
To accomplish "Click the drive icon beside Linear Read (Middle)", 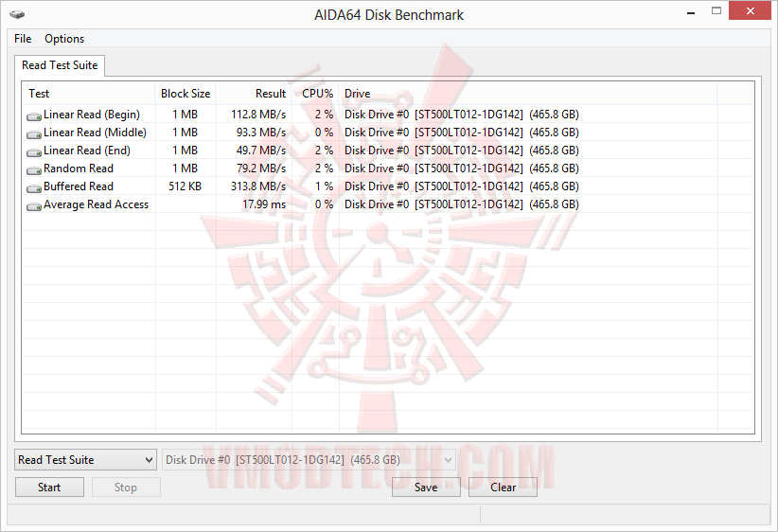I will coord(34,134).
